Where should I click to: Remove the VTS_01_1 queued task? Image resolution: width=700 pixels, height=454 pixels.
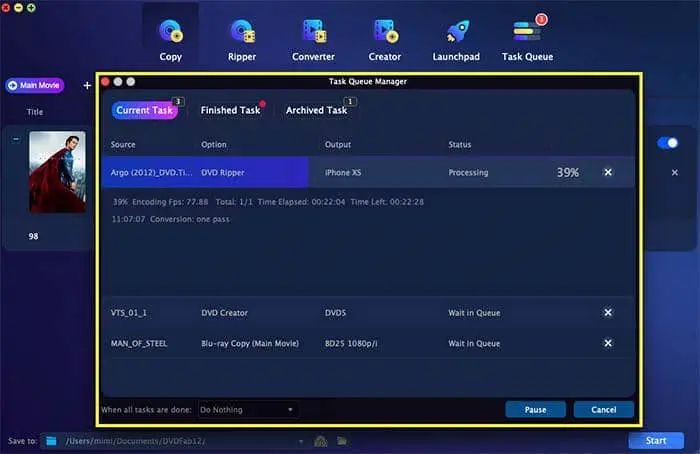(x=608, y=312)
